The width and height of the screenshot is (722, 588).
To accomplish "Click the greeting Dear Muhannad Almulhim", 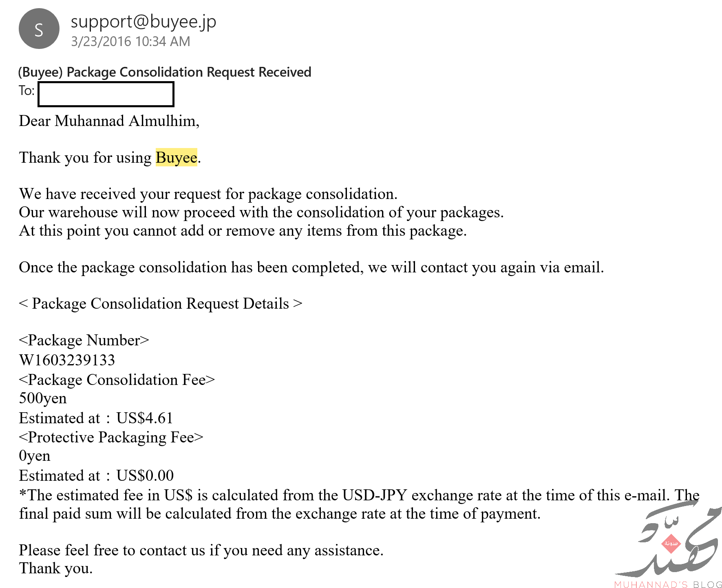I will pos(109,121).
